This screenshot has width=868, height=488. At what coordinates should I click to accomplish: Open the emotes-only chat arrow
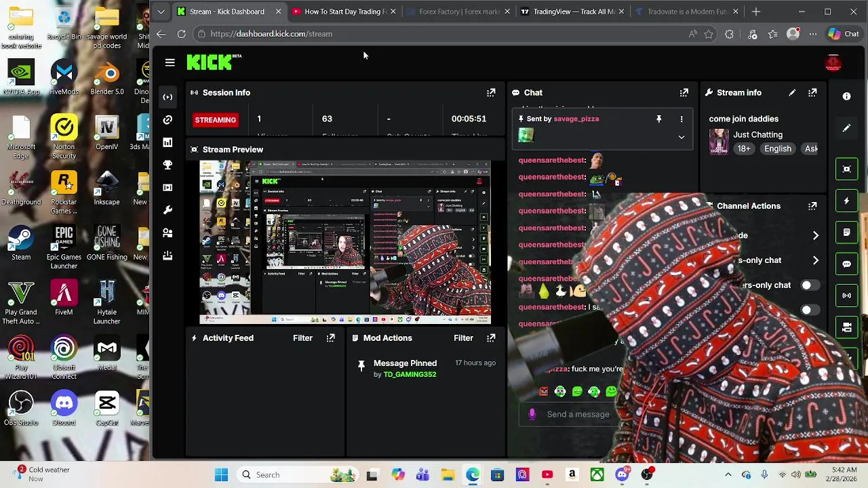click(x=815, y=260)
